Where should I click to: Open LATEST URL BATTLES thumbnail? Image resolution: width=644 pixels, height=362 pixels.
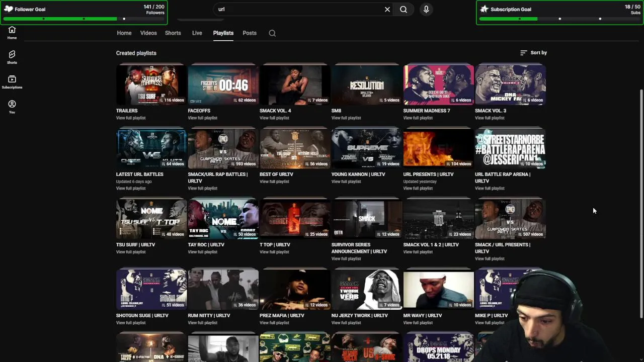click(151, 148)
